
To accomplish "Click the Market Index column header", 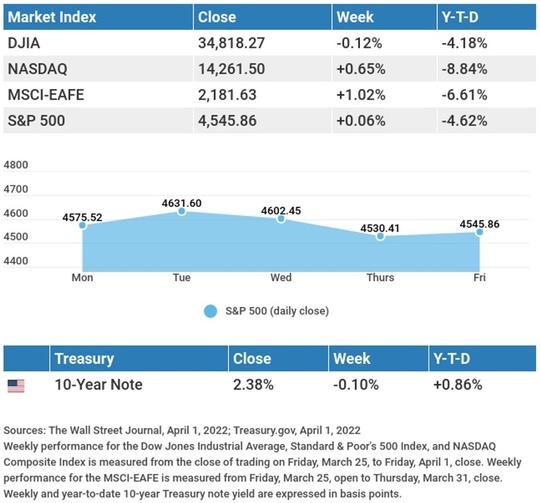I will tap(52, 17).
